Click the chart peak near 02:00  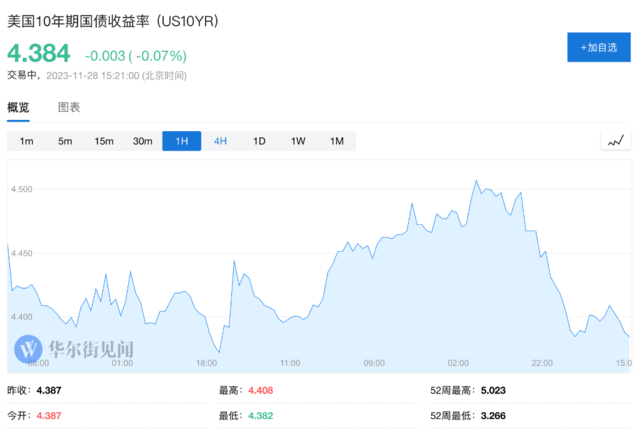[x=476, y=182]
